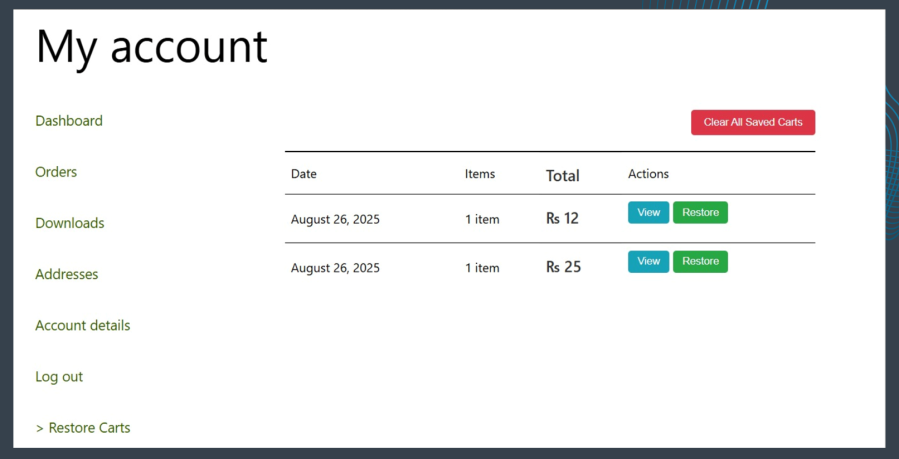Click the Items column header

click(480, 174)
